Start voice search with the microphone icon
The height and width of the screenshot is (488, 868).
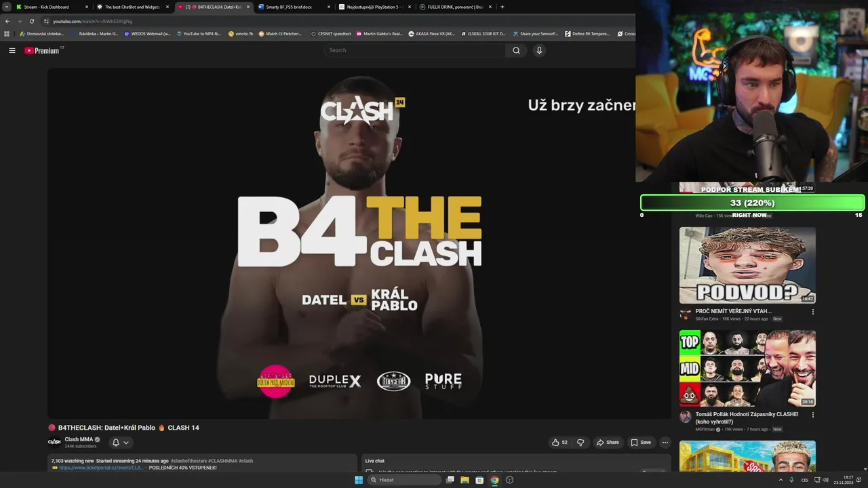tap(539, 50)
